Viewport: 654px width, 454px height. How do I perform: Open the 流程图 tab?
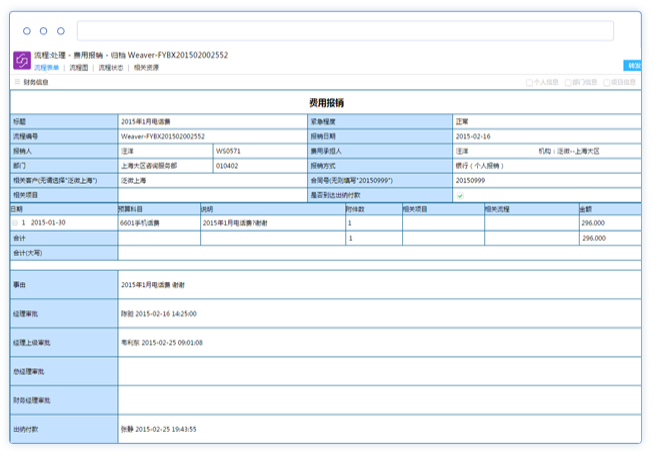(79, 68)
